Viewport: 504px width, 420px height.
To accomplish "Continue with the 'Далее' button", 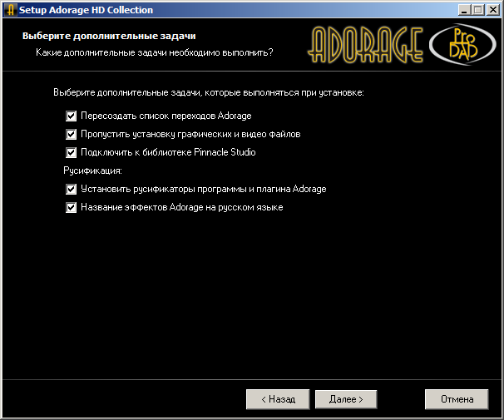I will pyautogui.click(x=346, y=399).
